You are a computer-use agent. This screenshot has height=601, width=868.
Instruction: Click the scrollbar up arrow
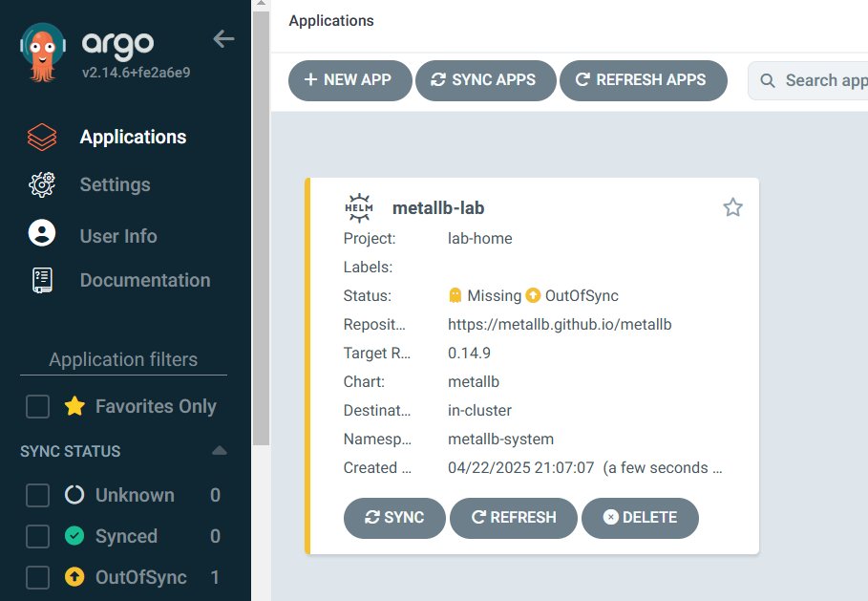[261, 4]
